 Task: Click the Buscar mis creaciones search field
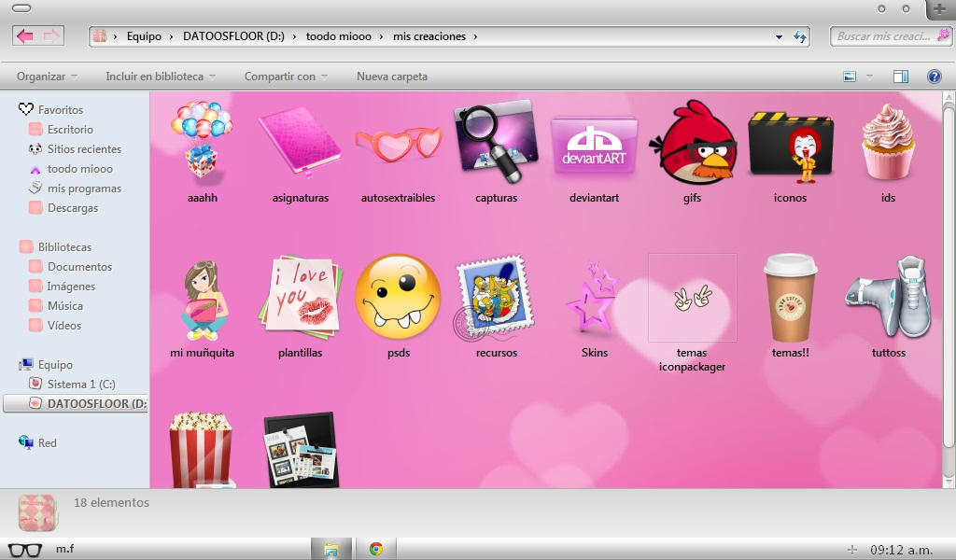tap(882, 36)
